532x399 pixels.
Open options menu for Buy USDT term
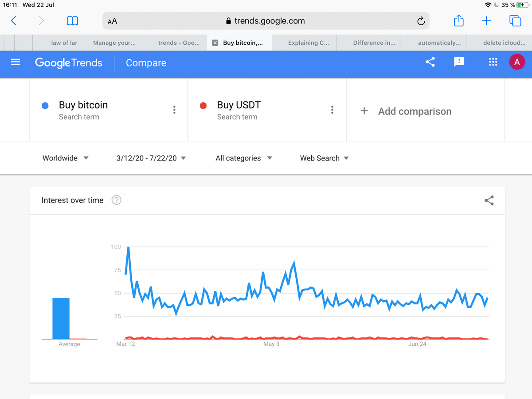(x=332, y=110)
